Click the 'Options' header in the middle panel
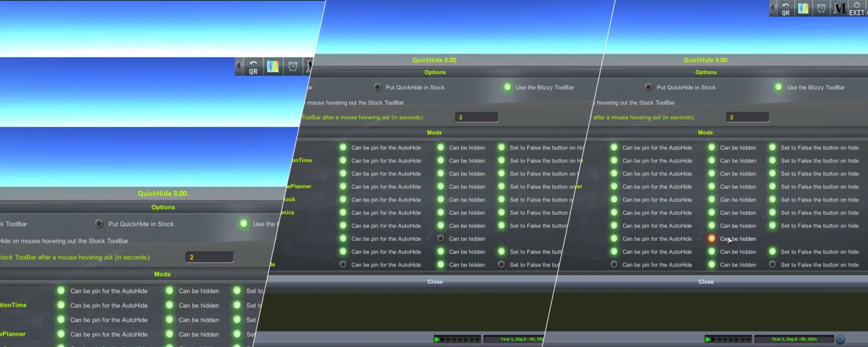Screen dimensions: 868x347 pyautogui.click(x=435, y=72)
